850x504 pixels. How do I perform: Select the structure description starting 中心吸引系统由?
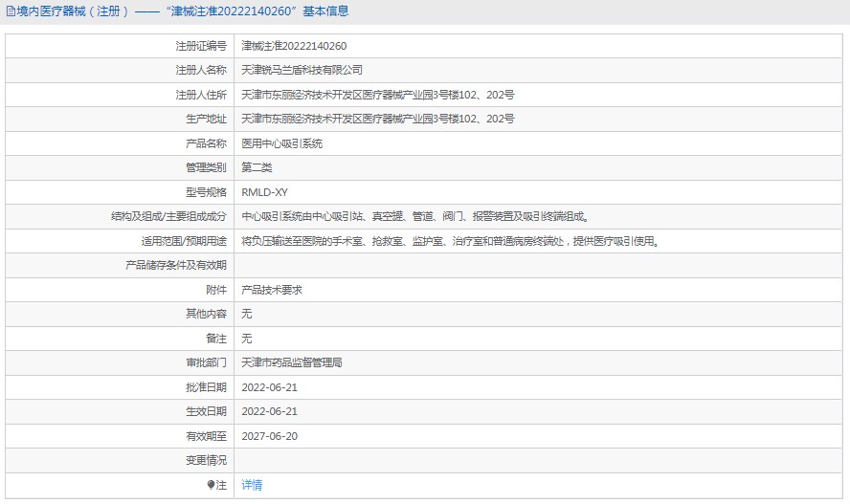[415, 216]
